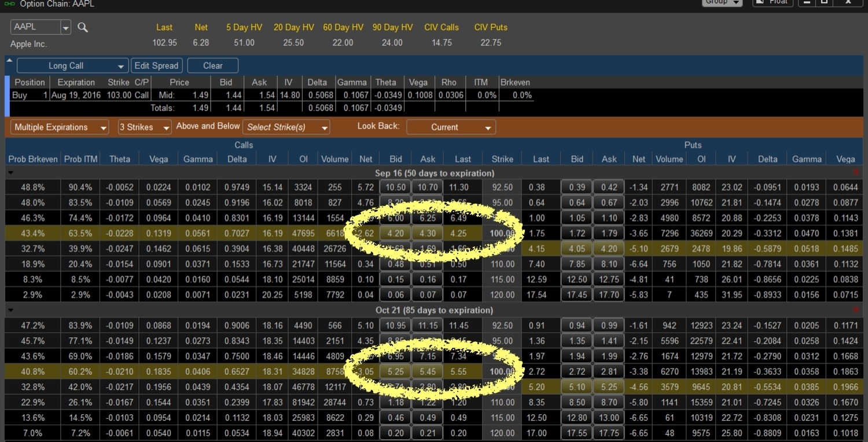Click the green link icon in title bar
Viewport: 868px width, 442px height.
click(10, 3)
